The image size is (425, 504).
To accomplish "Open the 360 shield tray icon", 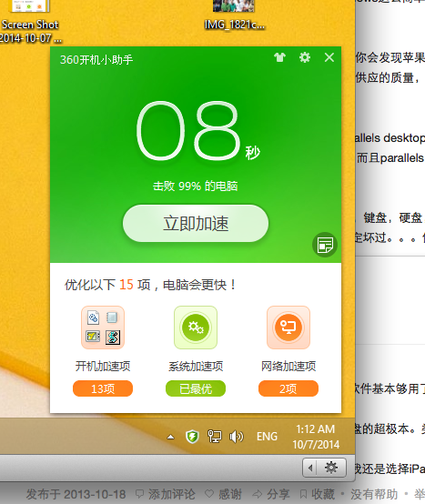I will click(192, 437).
